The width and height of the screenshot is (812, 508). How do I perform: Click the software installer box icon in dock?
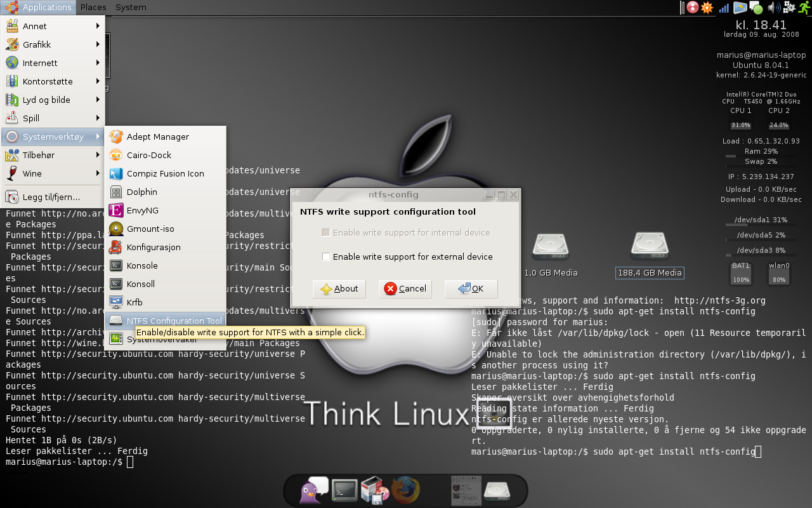click(375, 490)
